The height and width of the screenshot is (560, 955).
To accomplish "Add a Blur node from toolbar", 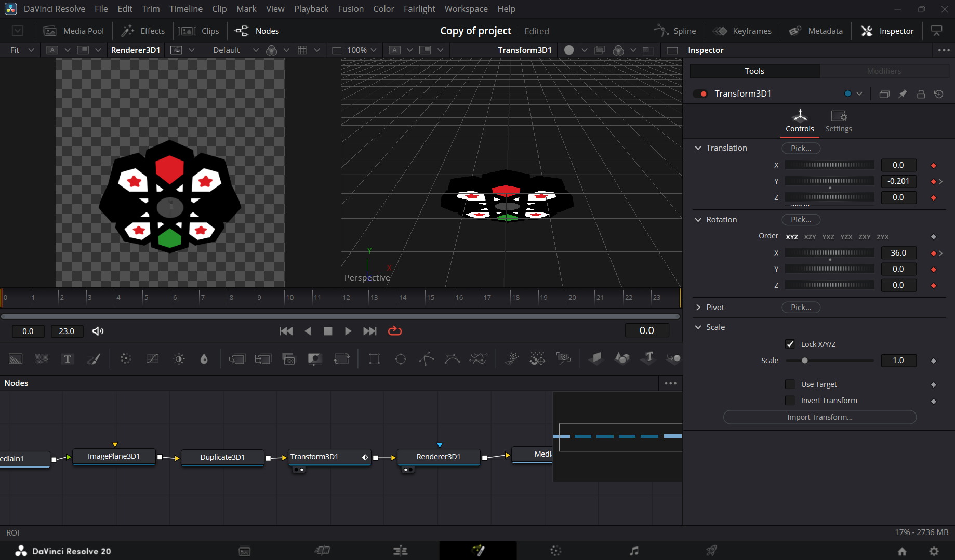I will coord(204,359).
